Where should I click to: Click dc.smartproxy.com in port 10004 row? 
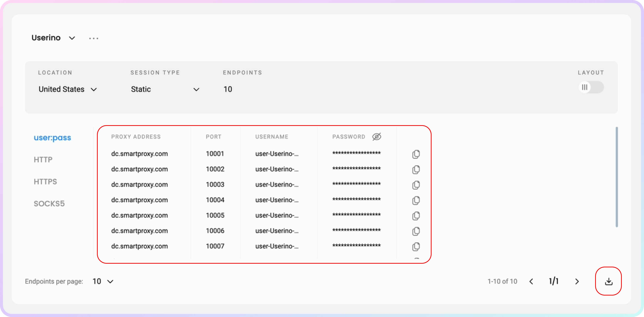[140, 200]
